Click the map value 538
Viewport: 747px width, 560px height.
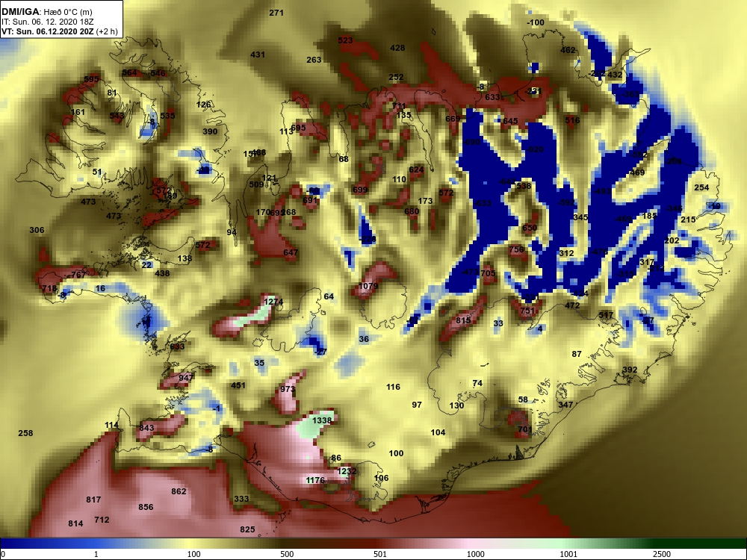tap(524, 186)
